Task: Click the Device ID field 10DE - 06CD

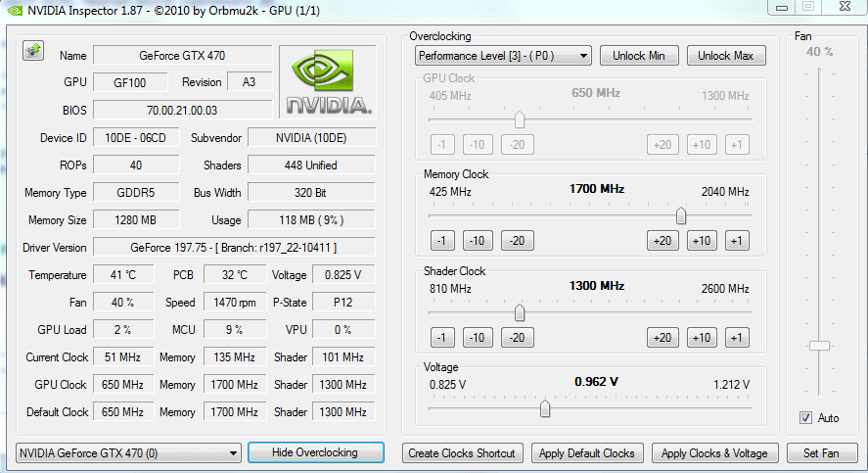Action: click(136, 138)
